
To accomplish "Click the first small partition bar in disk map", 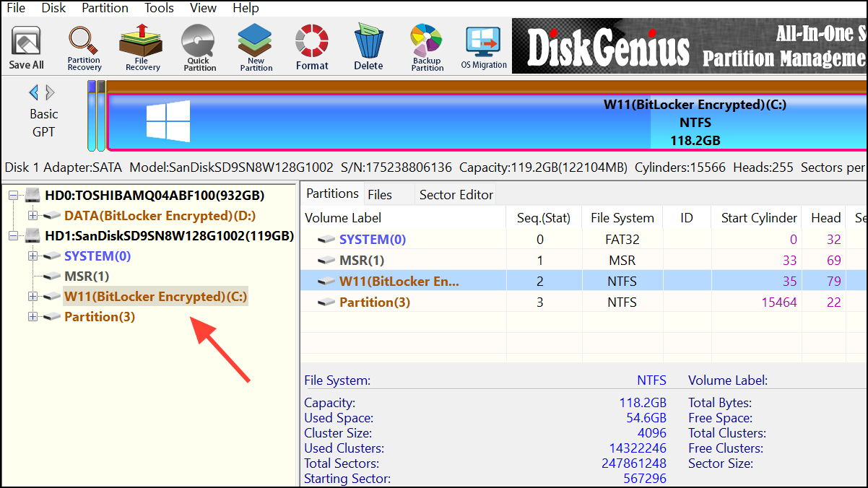I will (x=92, y=116).
